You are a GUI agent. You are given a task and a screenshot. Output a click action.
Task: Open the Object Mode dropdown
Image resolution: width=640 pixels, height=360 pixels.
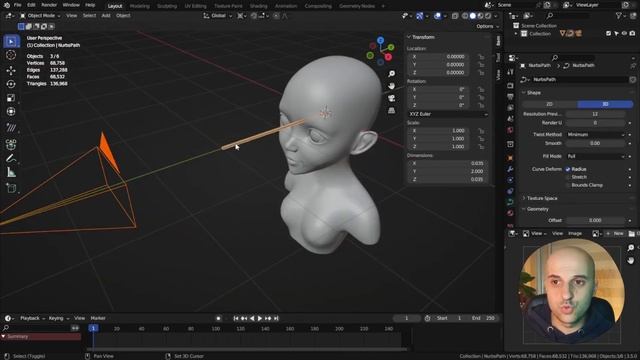tap(40, 16)
